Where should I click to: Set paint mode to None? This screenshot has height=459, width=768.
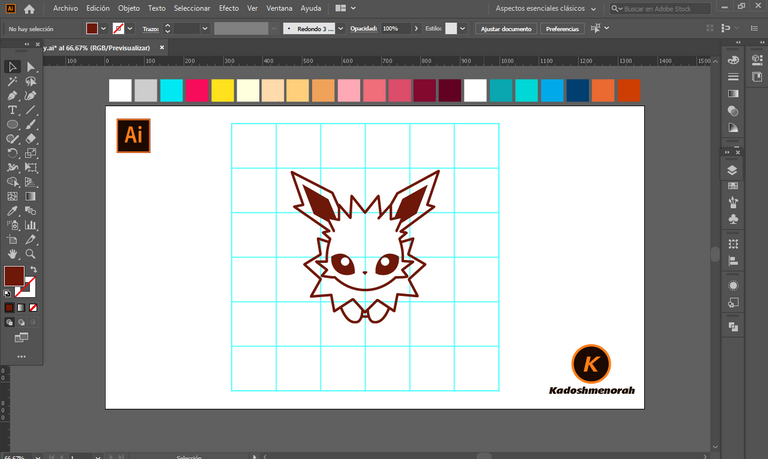(x=33, y=308)
